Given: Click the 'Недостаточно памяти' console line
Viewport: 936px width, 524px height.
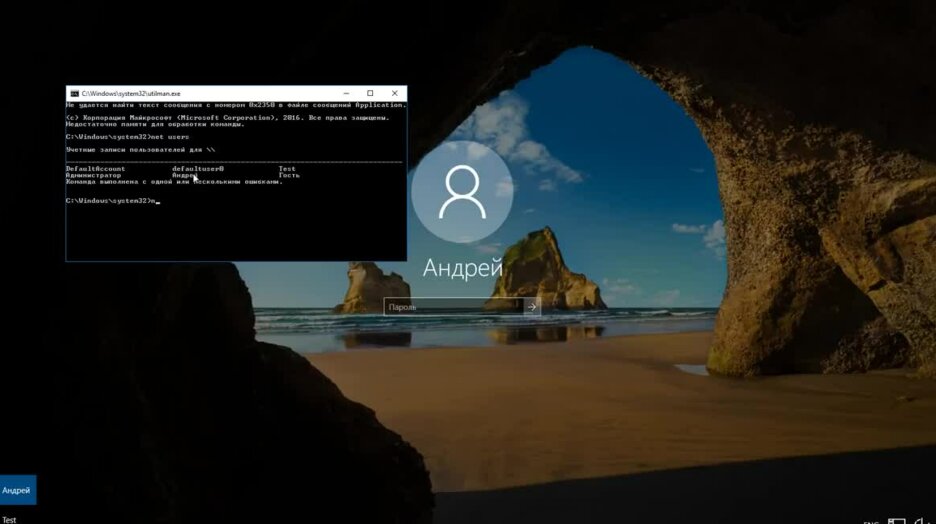Looking at the screenshot, I should tap(155, 125).
